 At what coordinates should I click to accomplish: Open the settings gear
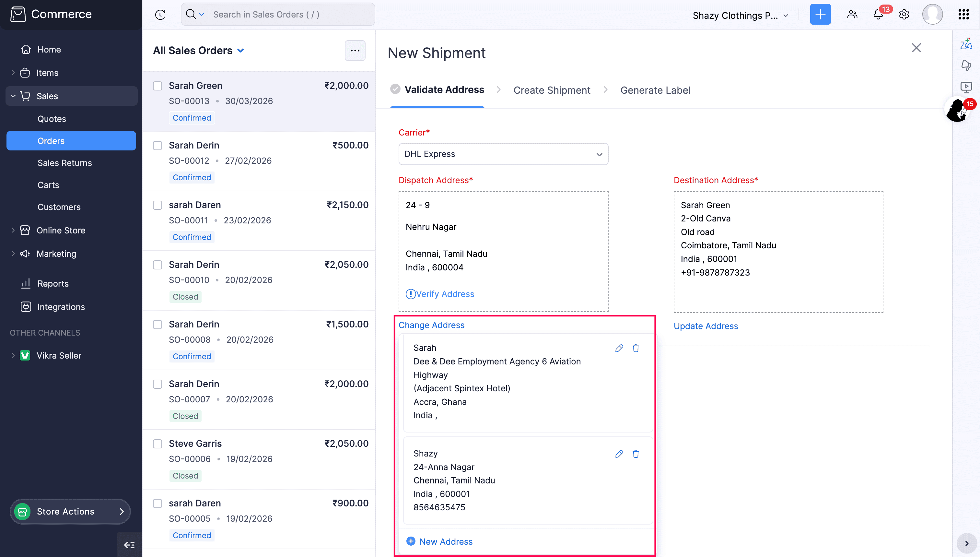point(904,15)
